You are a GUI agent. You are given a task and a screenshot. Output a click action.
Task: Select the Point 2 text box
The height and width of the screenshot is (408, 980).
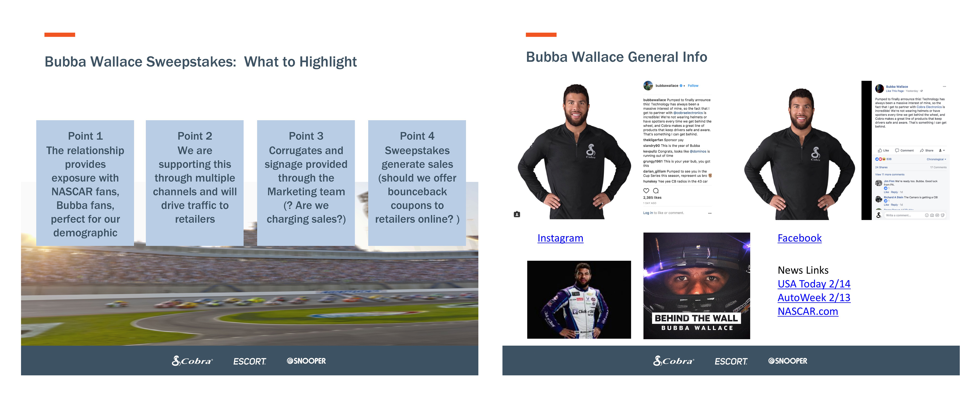[x=194, y=183]
